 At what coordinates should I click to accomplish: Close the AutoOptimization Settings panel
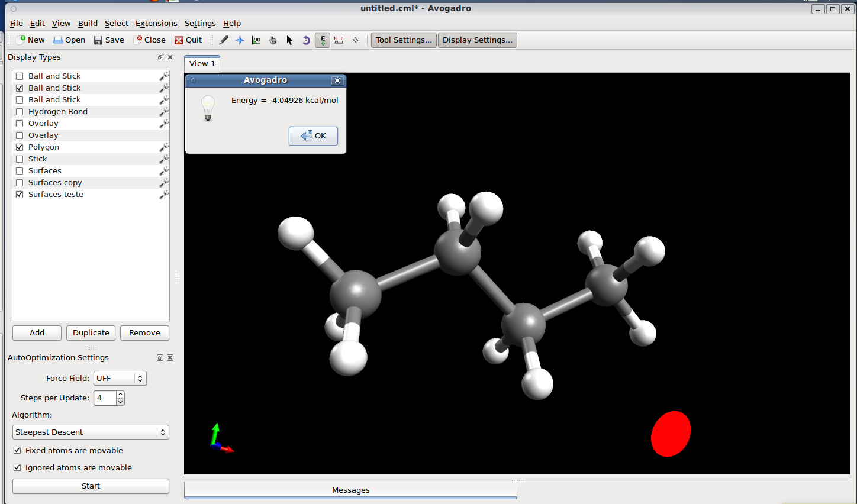coord(170,358)
